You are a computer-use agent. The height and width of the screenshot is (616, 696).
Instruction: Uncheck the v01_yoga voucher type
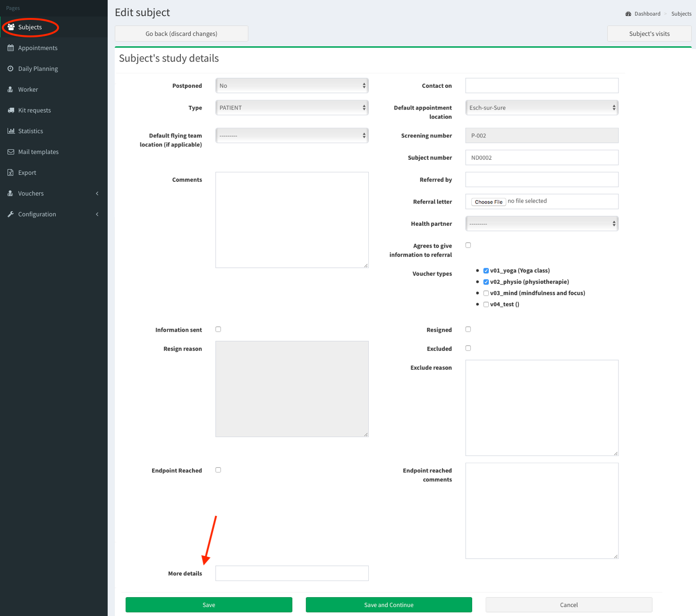click(486, 271)
